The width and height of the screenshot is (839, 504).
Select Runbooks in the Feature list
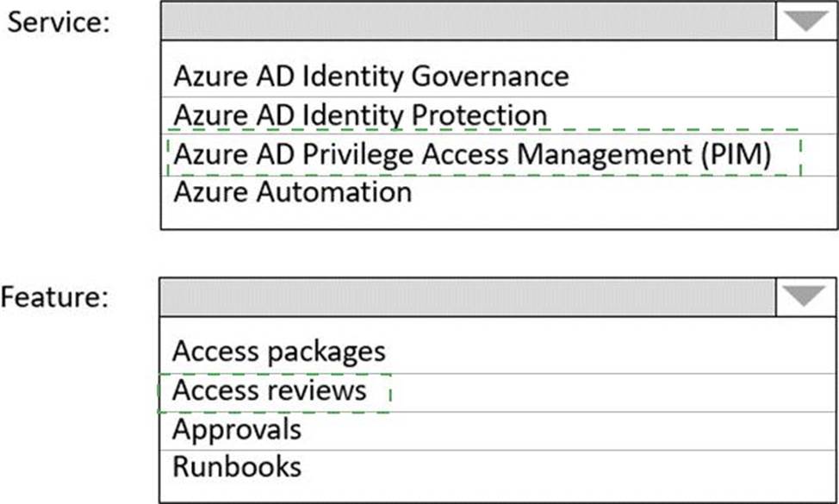tap(237, 466)
